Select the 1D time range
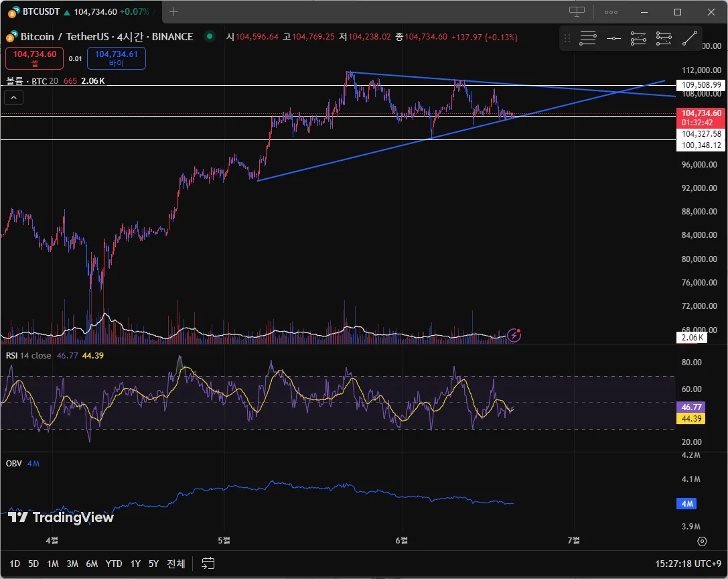The height and width of the screenshot is (579, 728). pos(15,564)
